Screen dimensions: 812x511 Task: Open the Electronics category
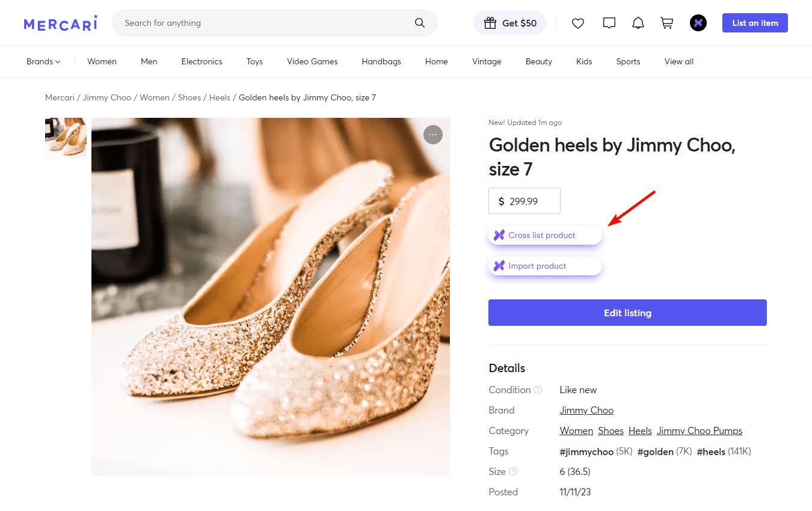point(202,61)
